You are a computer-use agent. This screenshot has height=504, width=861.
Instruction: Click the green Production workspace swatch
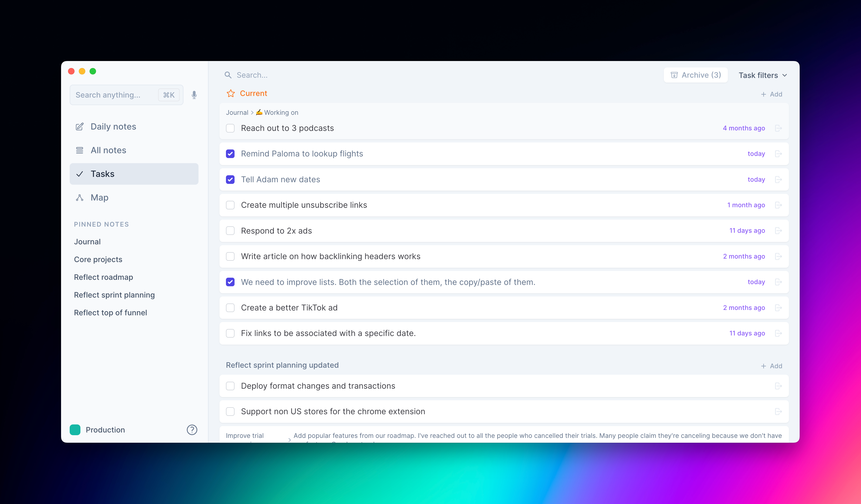click(x=75, y=430)
